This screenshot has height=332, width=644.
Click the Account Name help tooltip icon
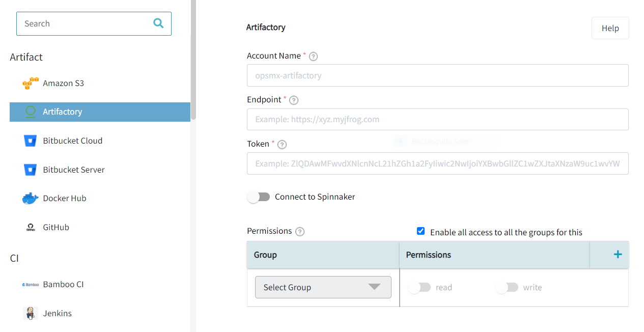tap(313, 56)
